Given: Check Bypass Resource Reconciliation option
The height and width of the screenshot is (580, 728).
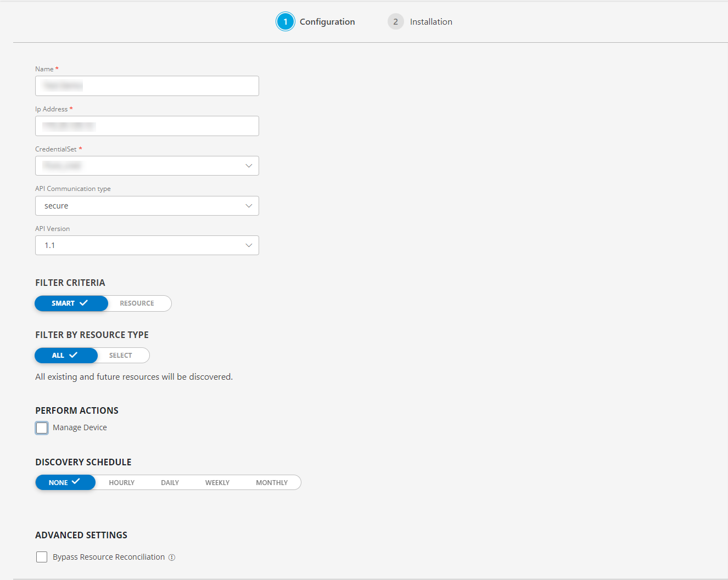Looking at the screenshot, I should click(42, 558).
